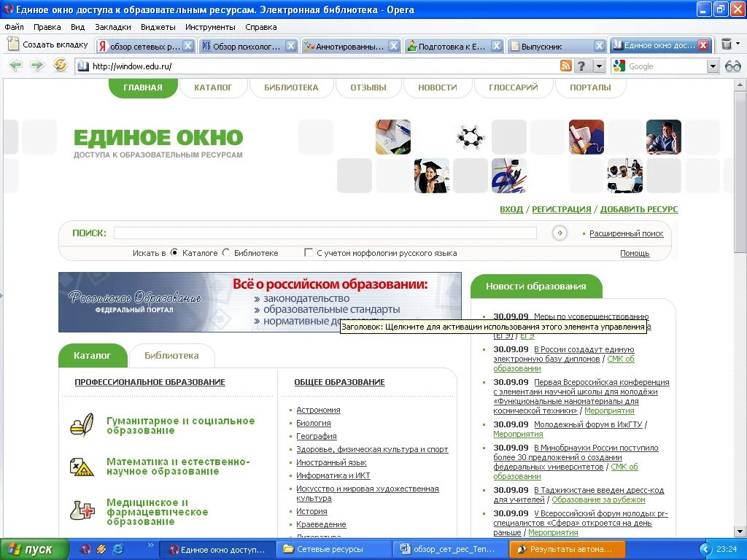
Task: Open the БИБЛИОТЕКА site navigation tab
Action: (x=291, y=87)
